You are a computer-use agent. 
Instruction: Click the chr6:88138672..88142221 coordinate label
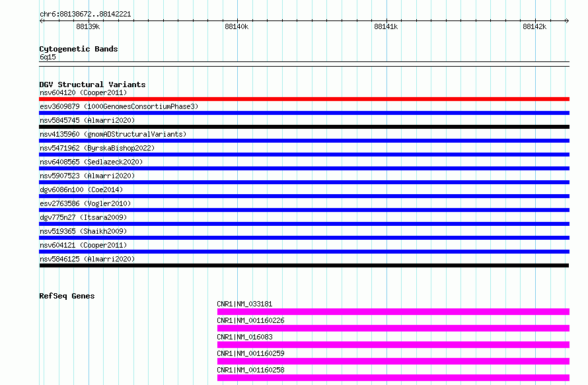(x=85, y=15)
